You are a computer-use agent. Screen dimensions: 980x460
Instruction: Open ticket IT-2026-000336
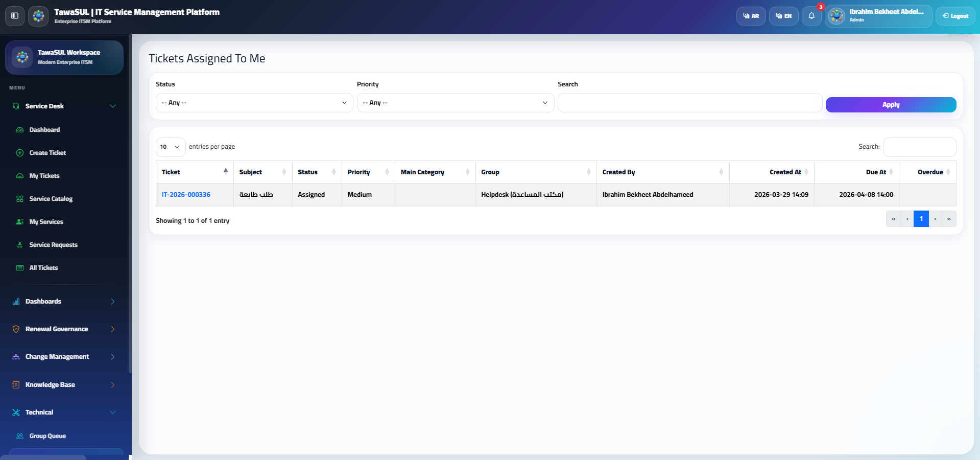[x=186, y=195]
